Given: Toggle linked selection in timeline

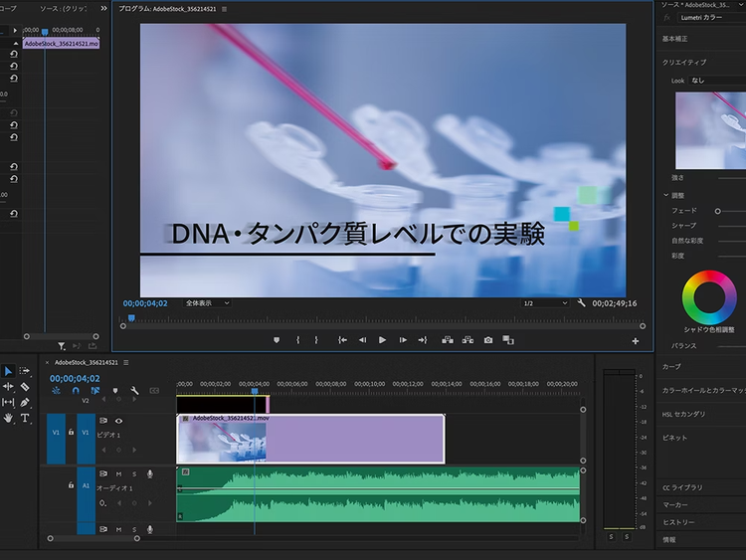Looking at the screenshot, I should pyautogui.click(x=95, y=391).
